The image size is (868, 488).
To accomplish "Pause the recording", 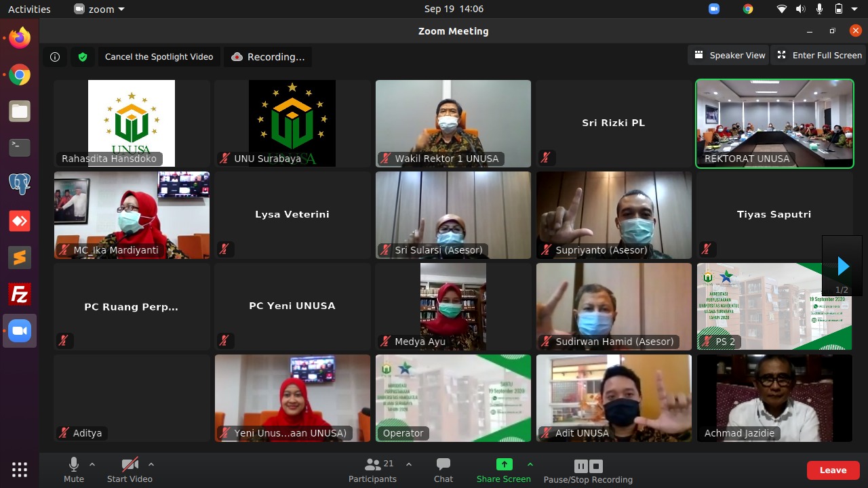I will pyautogui.click(x=580, y=466).
